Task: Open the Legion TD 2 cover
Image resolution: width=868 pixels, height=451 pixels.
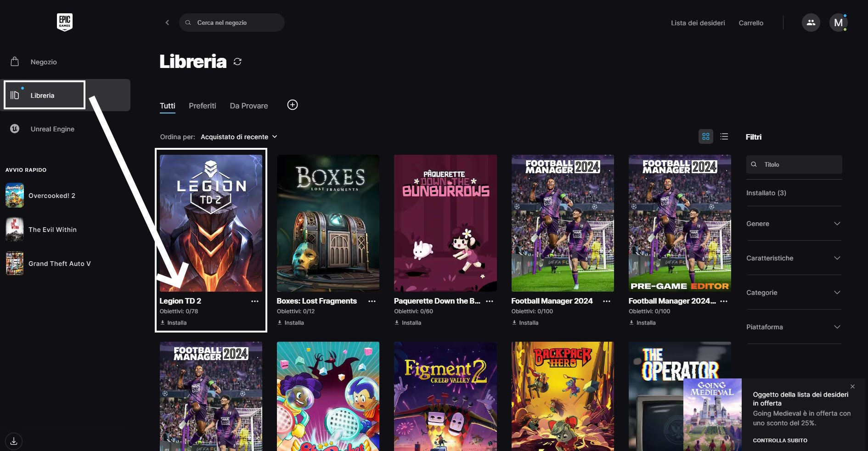Action: point(211,223)
